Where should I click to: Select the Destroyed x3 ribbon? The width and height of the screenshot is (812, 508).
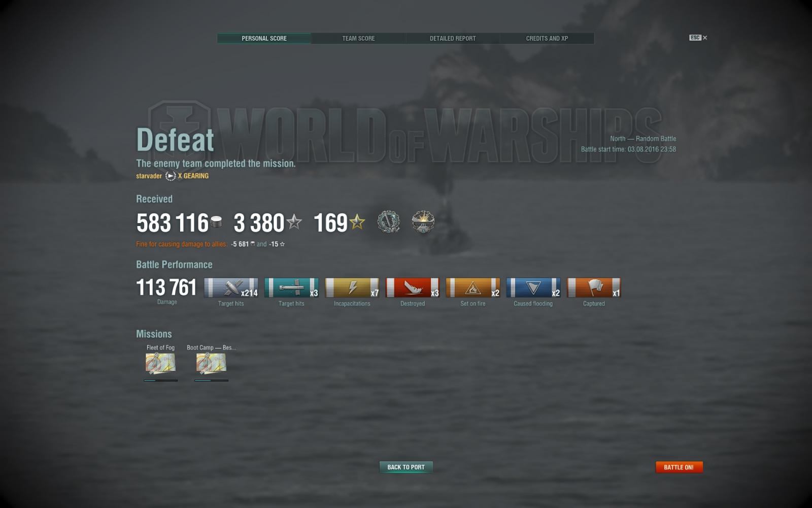(413, 288)
